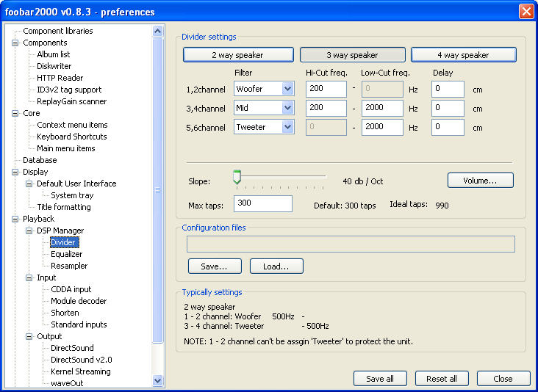This screenshot has height=392, width=538.
Task: Select System tray in tree
Action: coord(72,195)
